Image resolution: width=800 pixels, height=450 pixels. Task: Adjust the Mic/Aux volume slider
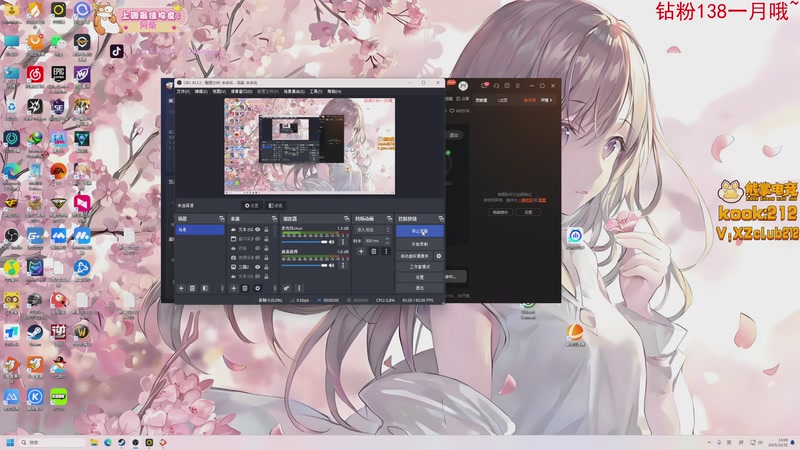[x=305, y=242]
